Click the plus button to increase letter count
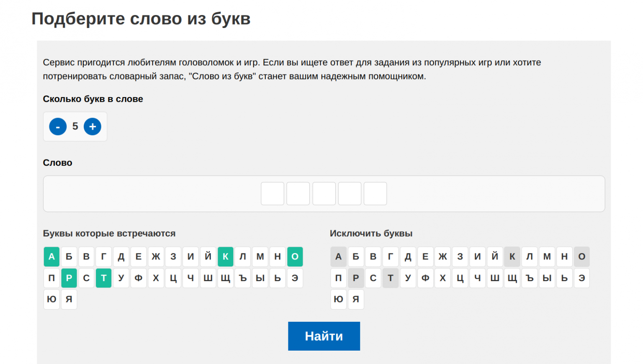This screenshot has width=643, height=364. pos(93,126)
